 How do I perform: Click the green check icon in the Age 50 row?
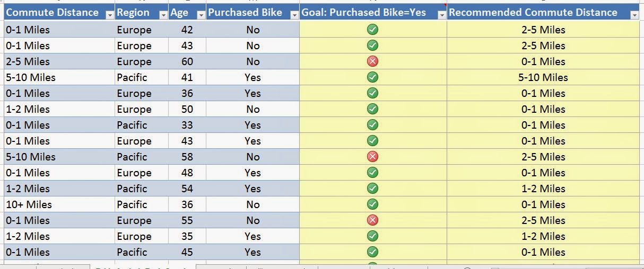(373, 109)
